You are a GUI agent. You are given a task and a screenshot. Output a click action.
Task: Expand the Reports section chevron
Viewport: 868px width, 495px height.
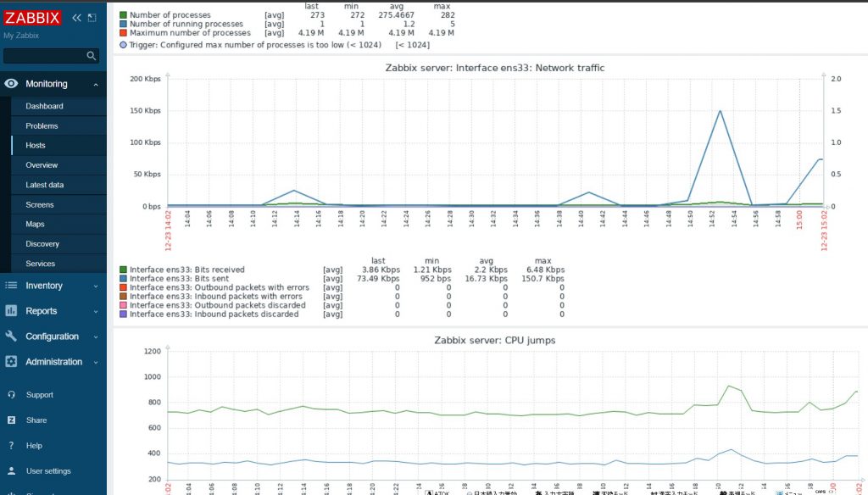tap(96, 311)
